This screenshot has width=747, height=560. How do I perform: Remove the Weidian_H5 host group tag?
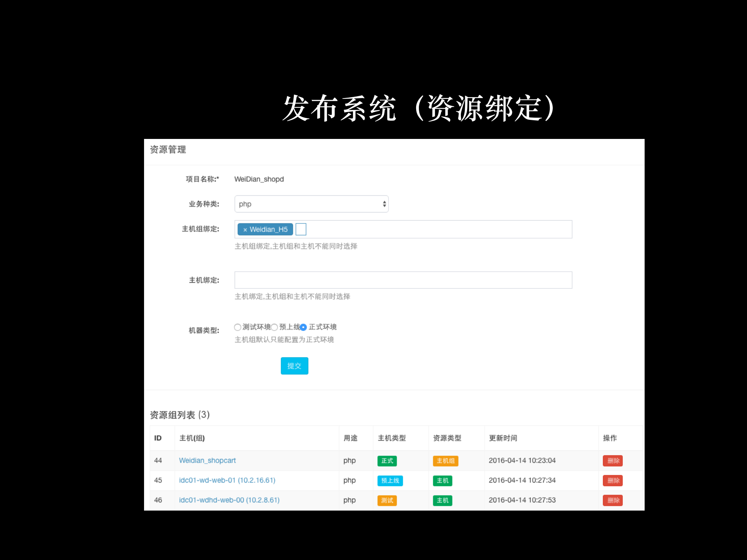(x=245, y=229)
